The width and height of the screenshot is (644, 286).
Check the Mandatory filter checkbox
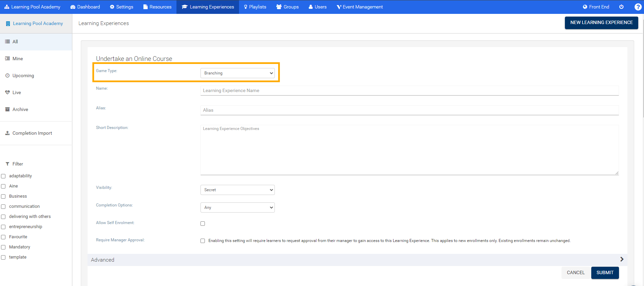[x=3, y=247]
